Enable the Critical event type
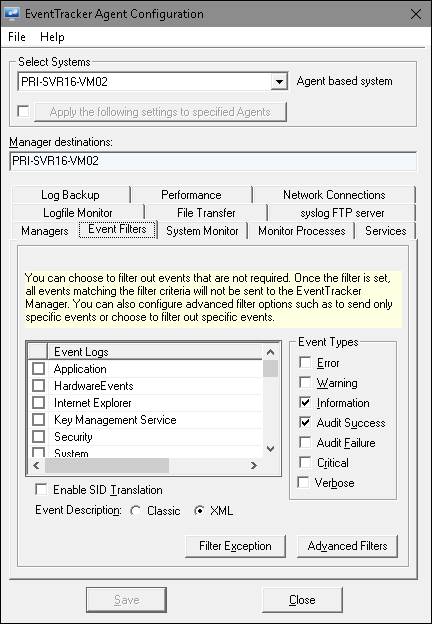The image size is (432, 624). pos(305,462)
